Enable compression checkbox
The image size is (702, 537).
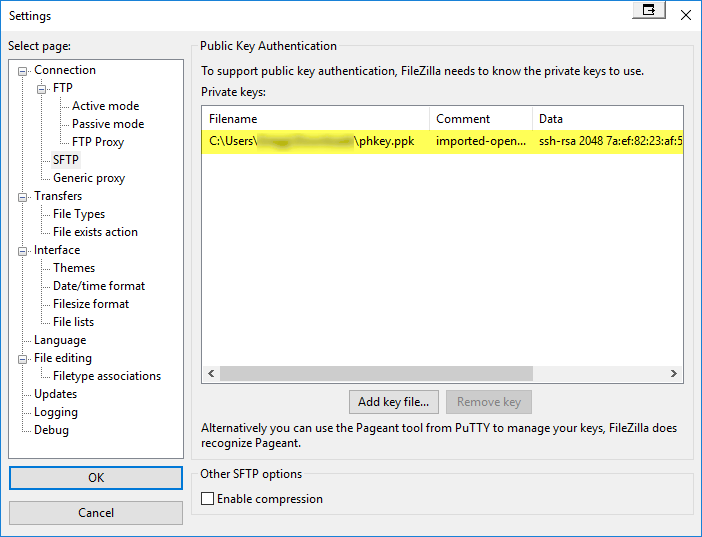[x=208, y=499]
